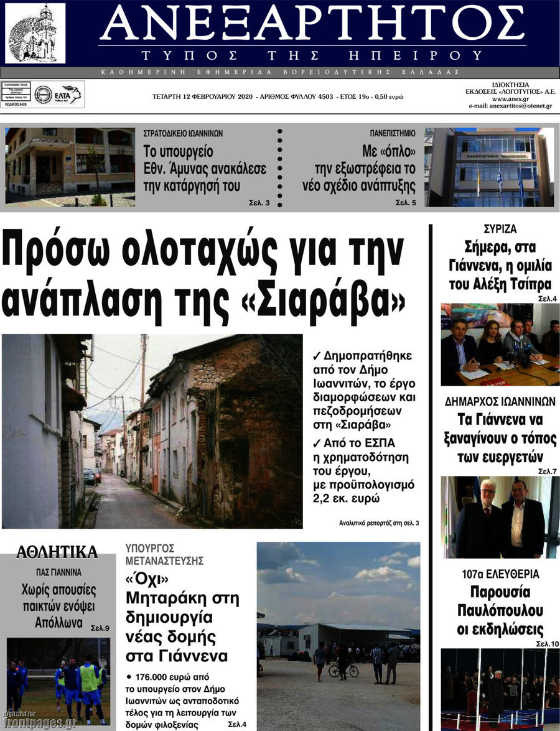Image resolution: width=560 pixels, height=731 pixels.
Task: Click the postal-fee box labelled ΚΩΔΙΚΟΣ 6426
Action: click(x=16, y=94)
